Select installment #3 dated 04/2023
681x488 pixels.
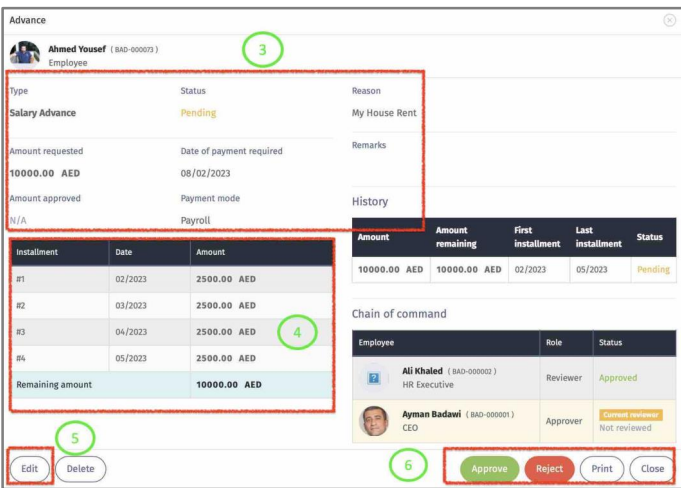point(170,331)
